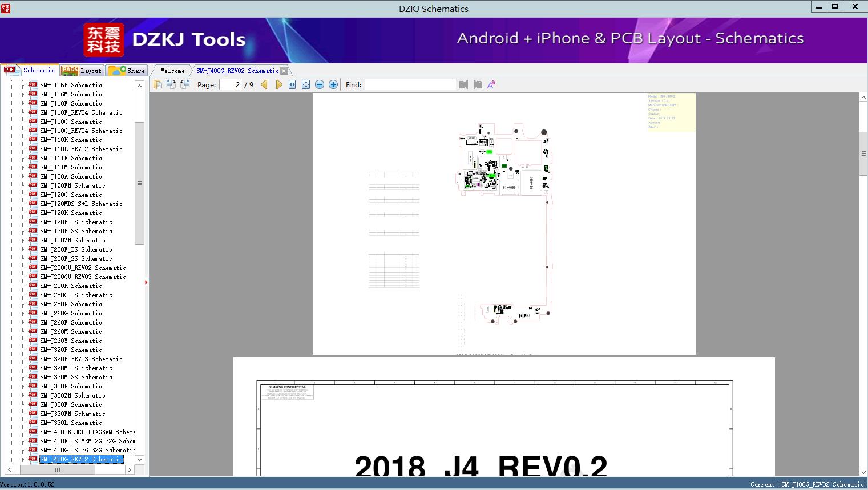The image size is (868, 490).
Task: Open SM-J260Y Schematic
Action: pos(71,341)
